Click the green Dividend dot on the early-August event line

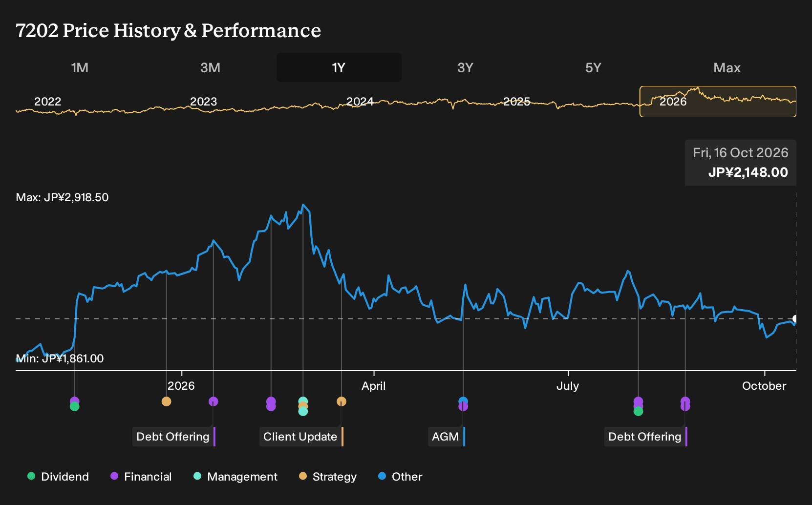tap(638, 411)
